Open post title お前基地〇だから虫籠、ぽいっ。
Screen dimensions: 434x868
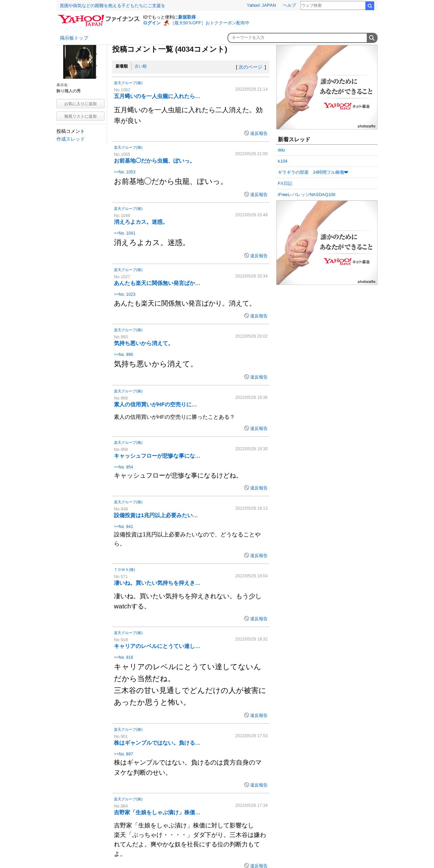tap(154, 161)
